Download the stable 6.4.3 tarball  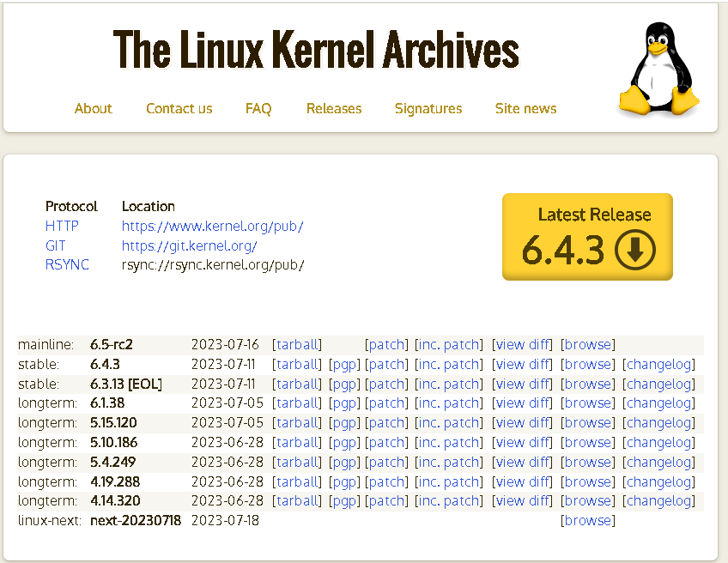[x=297, y=365]
